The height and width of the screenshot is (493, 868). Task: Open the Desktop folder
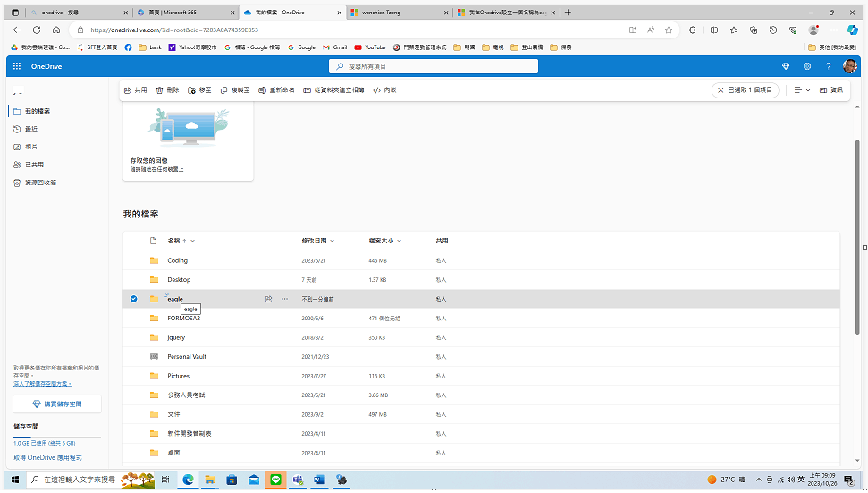pyautogui.click(x=179, y=280)
